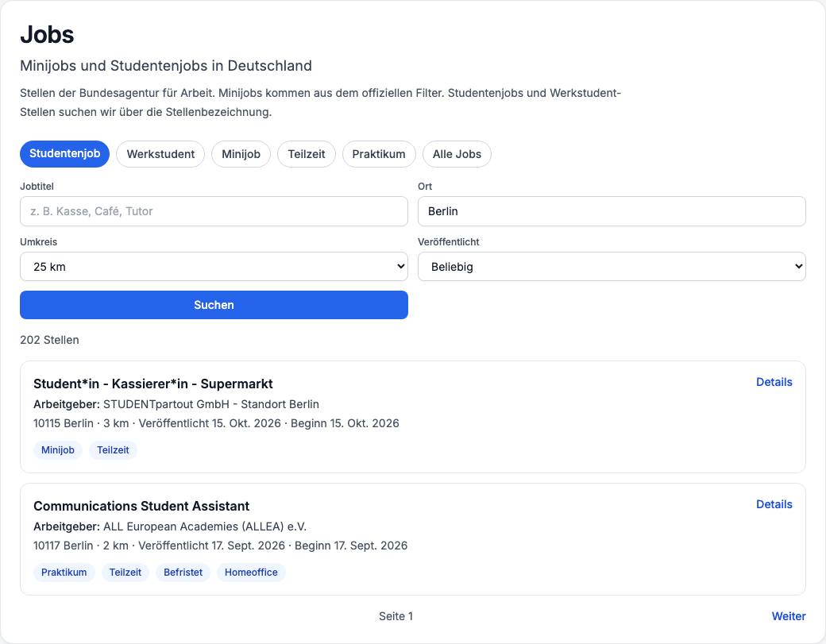Select the Studentenjob filter chip

click(65, 154)
